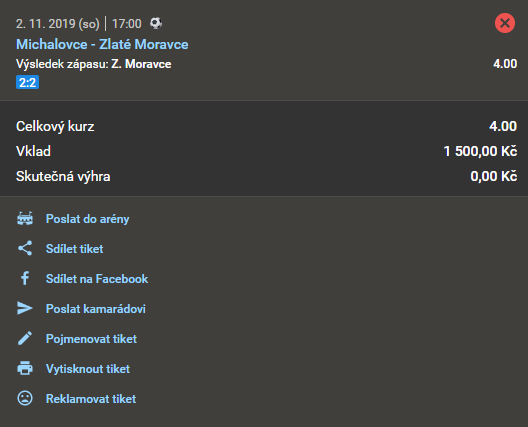528x427 pixels.
Task: Choose Sdílet tiket option
Action: (74, 249)
